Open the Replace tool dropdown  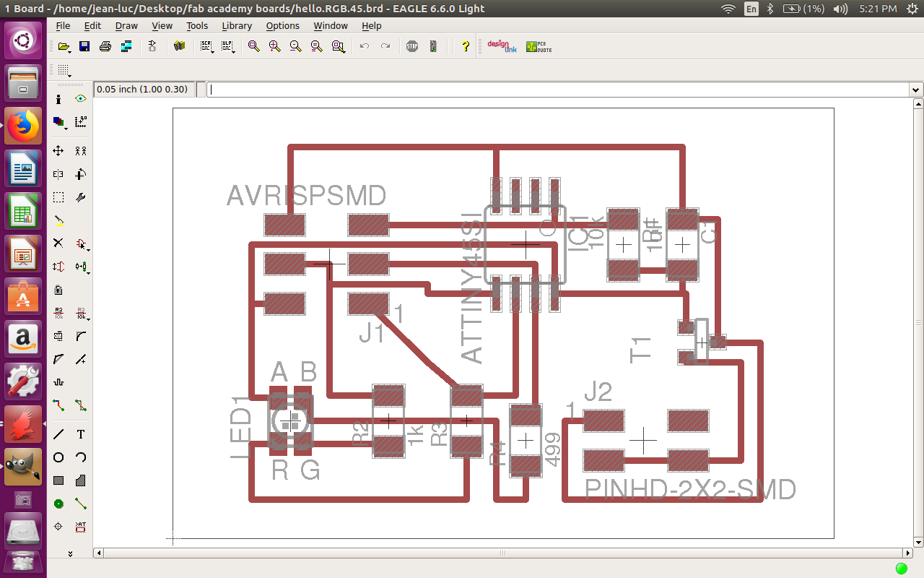(x=82, y=267)
